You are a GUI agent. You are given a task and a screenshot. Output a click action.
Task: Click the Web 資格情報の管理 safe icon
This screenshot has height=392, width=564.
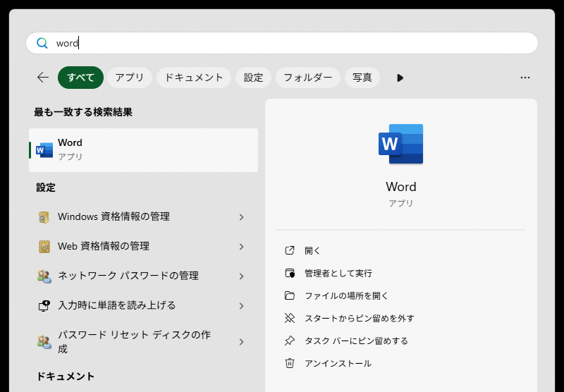(x=44, y=247)
